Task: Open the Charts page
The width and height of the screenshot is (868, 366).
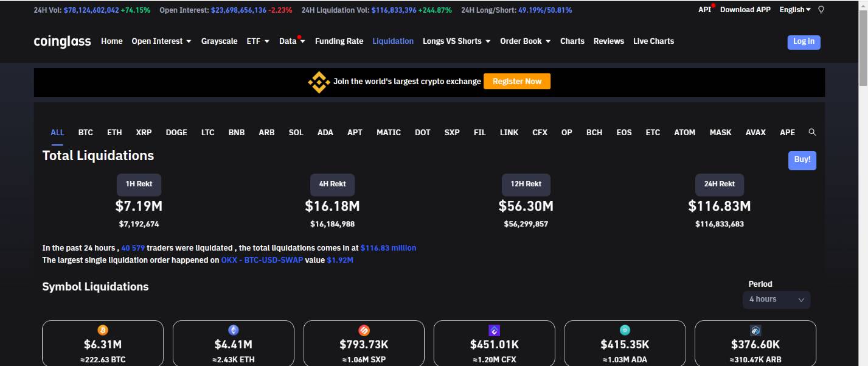Action: pos(572,41)
